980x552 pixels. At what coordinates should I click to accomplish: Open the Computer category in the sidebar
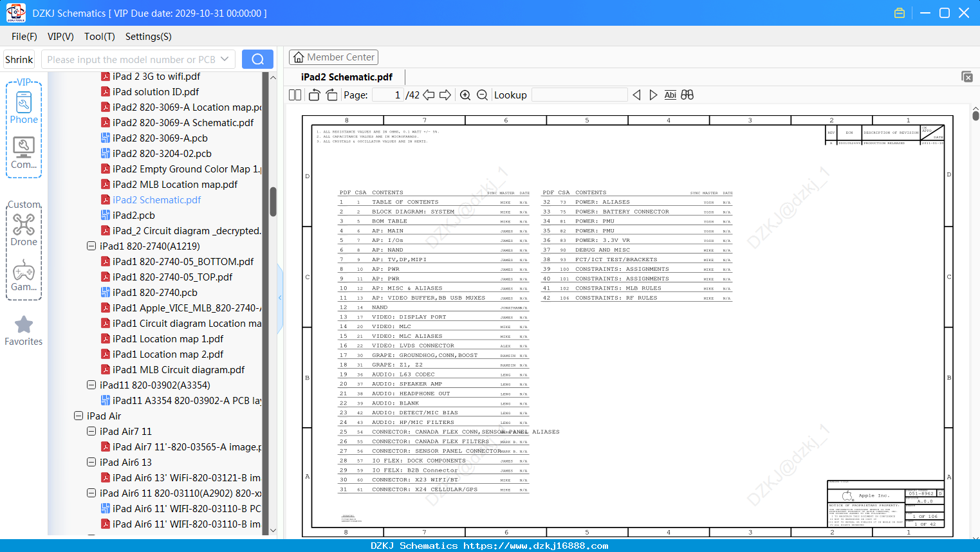(24, 153)
